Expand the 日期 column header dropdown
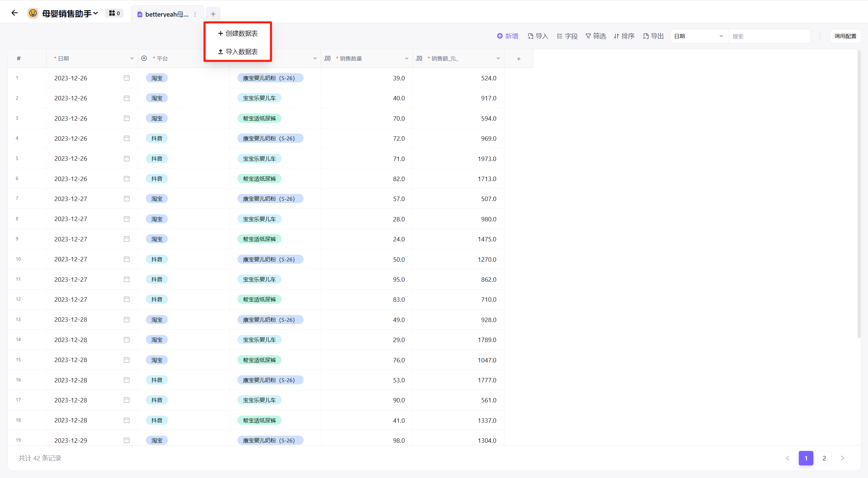The width and height of the screenshot is (868, 478). 132,58
